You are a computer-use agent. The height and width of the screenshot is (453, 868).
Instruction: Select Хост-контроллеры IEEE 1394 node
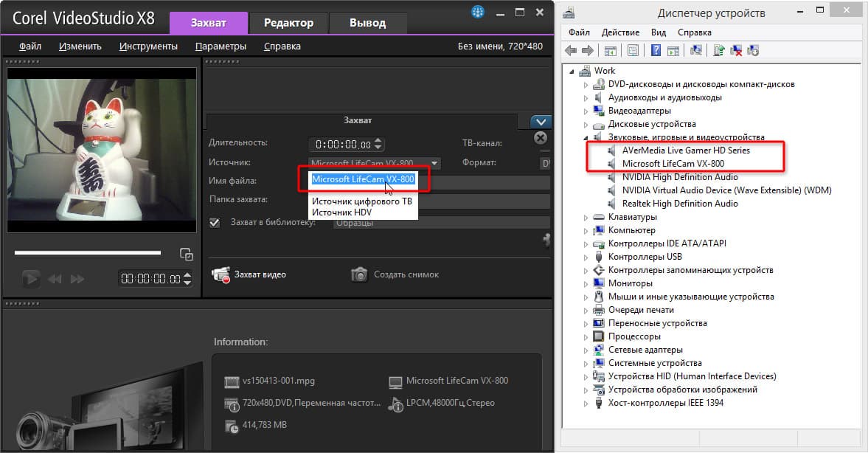[x=665, y=403]
